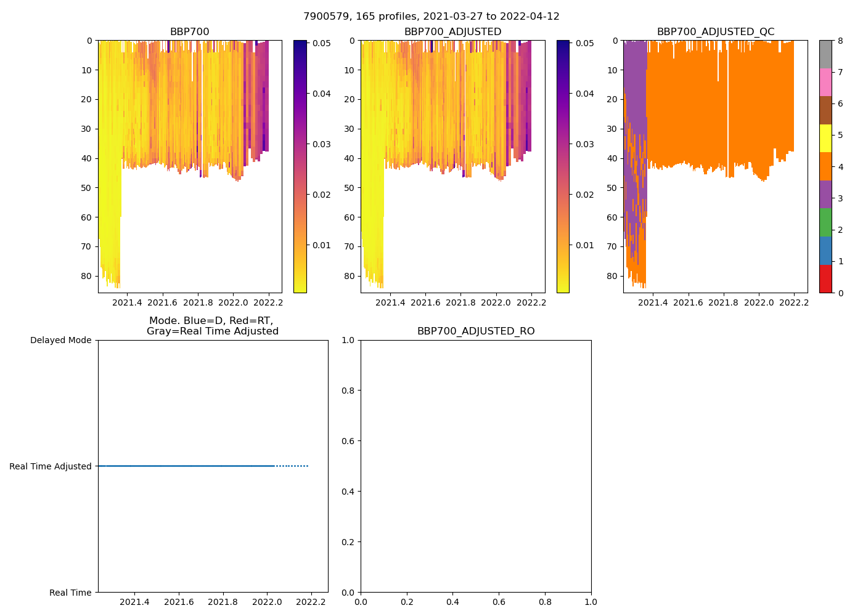The width and height of the screenshot is (863, 616).
Task: Click the BBP700_ADJUSTED_RO plot title
Action: point(475,331)
